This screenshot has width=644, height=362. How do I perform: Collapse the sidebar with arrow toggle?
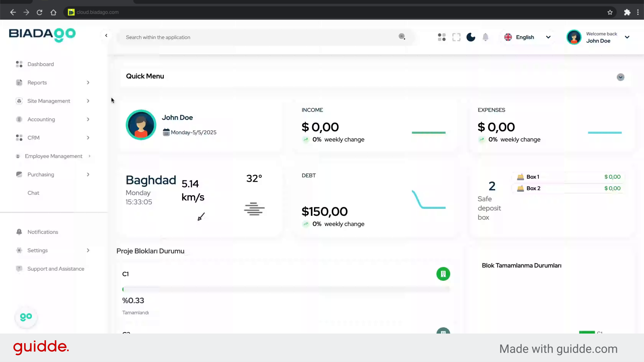pyautogui.click(x=106, y=36)
